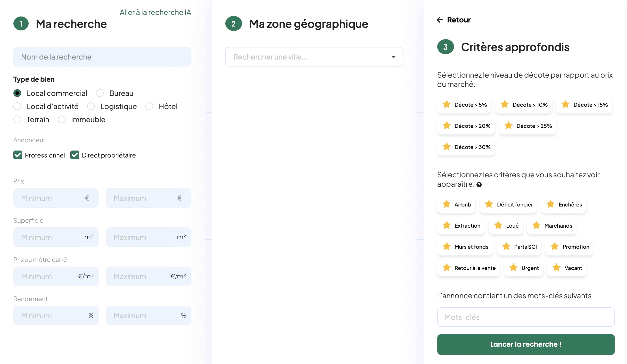The image size is (627, 364).
Task: Click the star icon on Urgent chip
Action: click(513, 268)
